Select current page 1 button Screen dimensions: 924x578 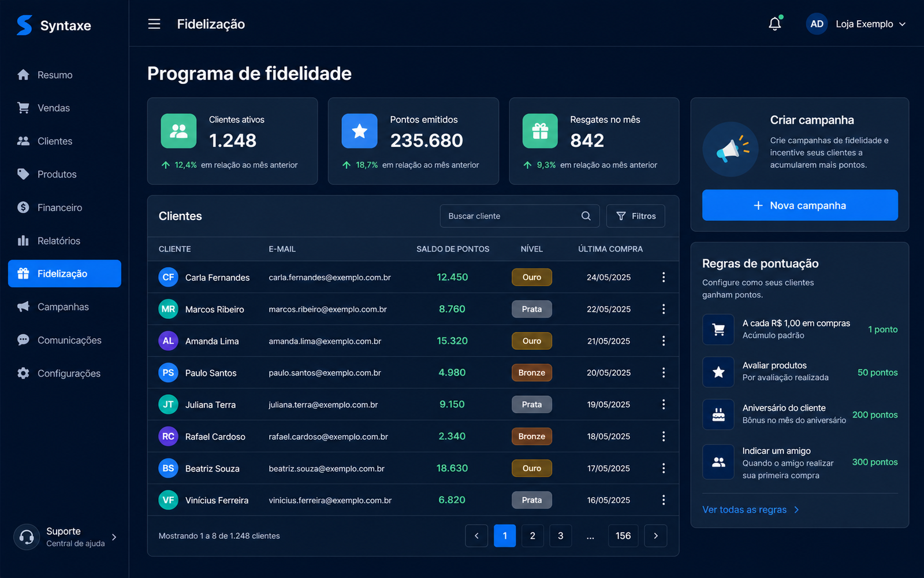coord(505,536)
